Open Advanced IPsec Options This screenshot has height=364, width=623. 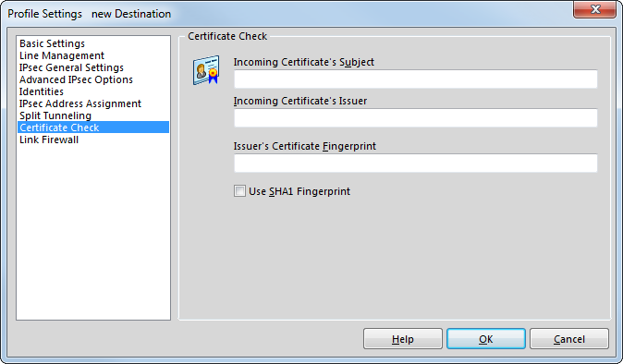pyautogui.click(x=76, y=79)
